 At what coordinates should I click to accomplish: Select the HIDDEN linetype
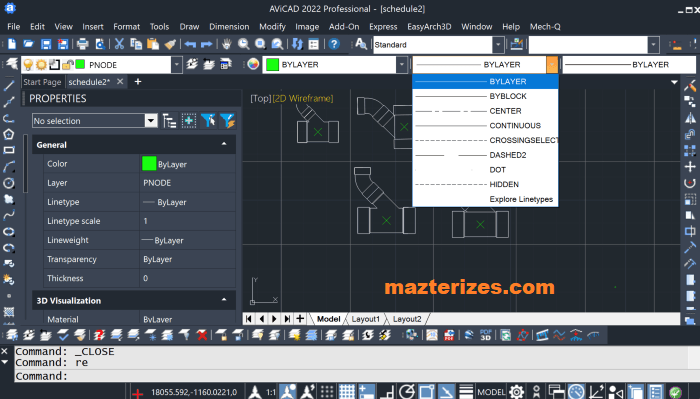(x=485, y=184)
